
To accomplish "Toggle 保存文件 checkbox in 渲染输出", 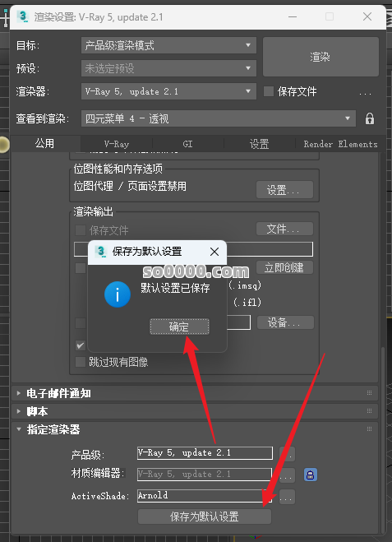I will tap(81, 229).
